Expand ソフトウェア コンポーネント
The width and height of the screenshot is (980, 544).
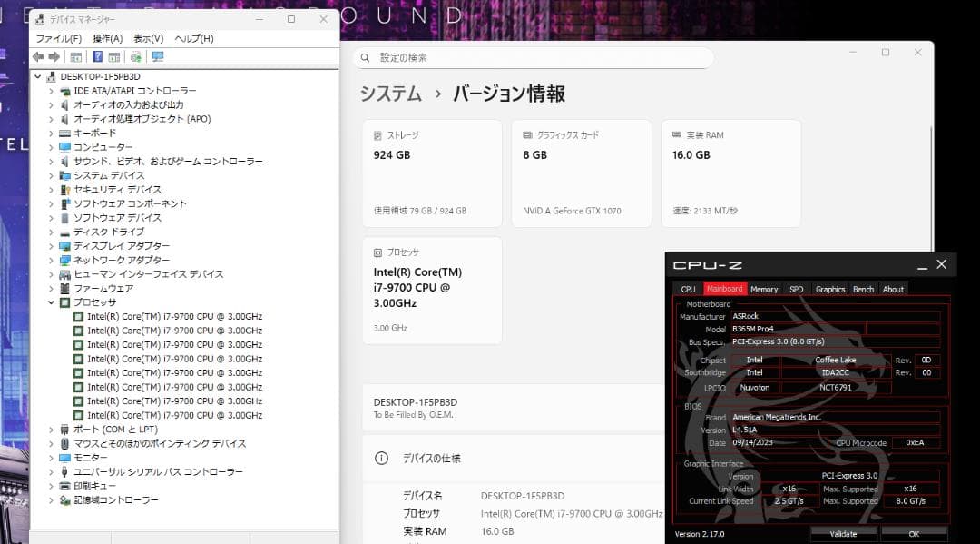(x=51, y=203)
